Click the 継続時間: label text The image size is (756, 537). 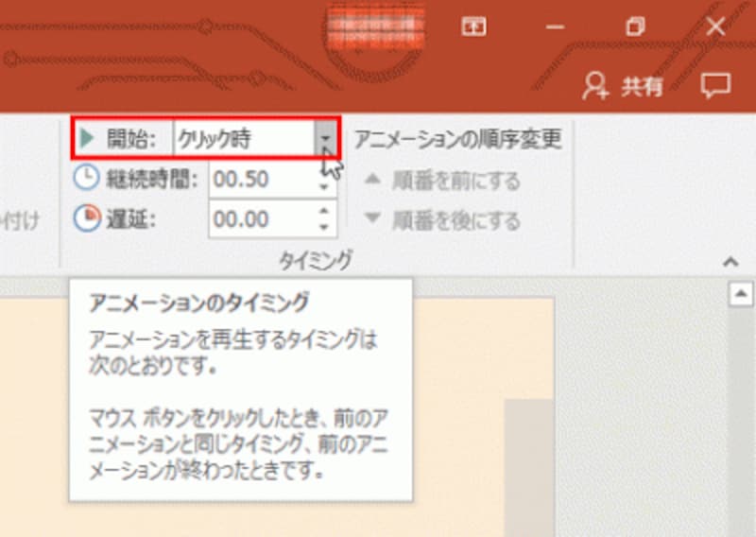(152, 179)
